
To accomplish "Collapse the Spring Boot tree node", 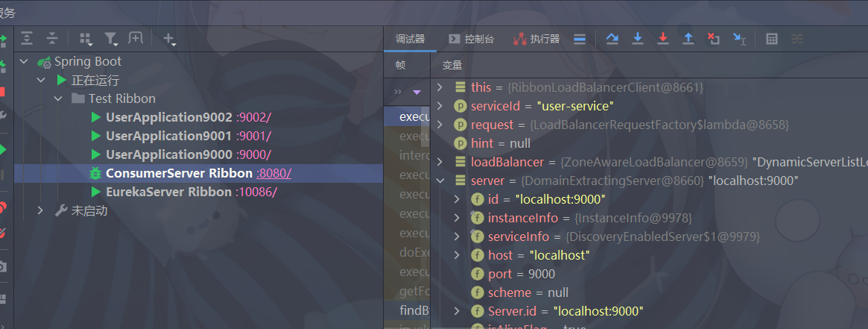I will (24, 61).
